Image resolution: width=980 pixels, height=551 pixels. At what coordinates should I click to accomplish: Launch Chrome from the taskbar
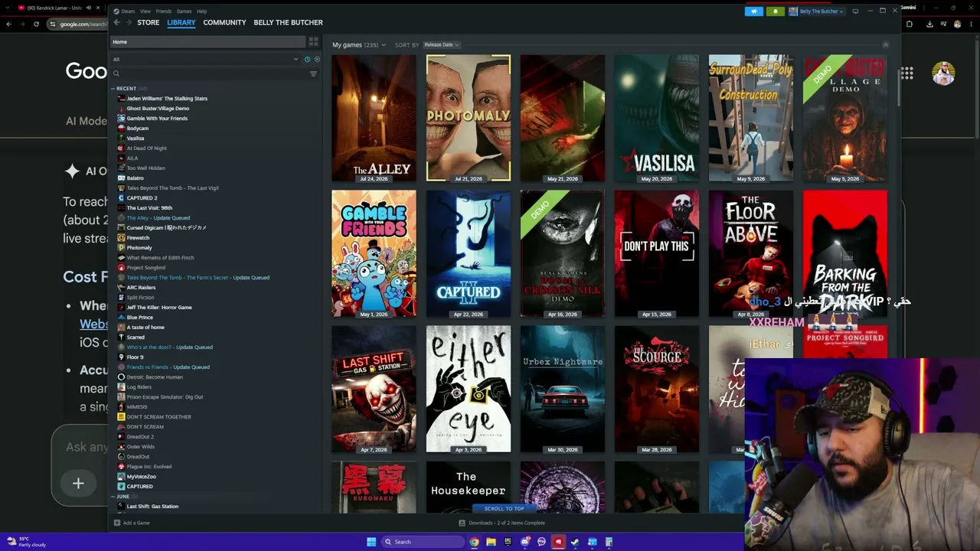(x=474, y=542)
